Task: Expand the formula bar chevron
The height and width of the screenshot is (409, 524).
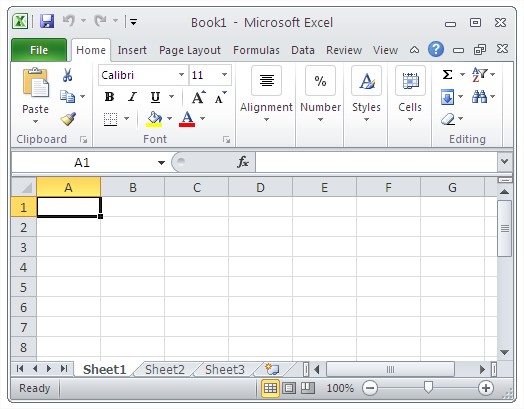Action: pos(505,162)
